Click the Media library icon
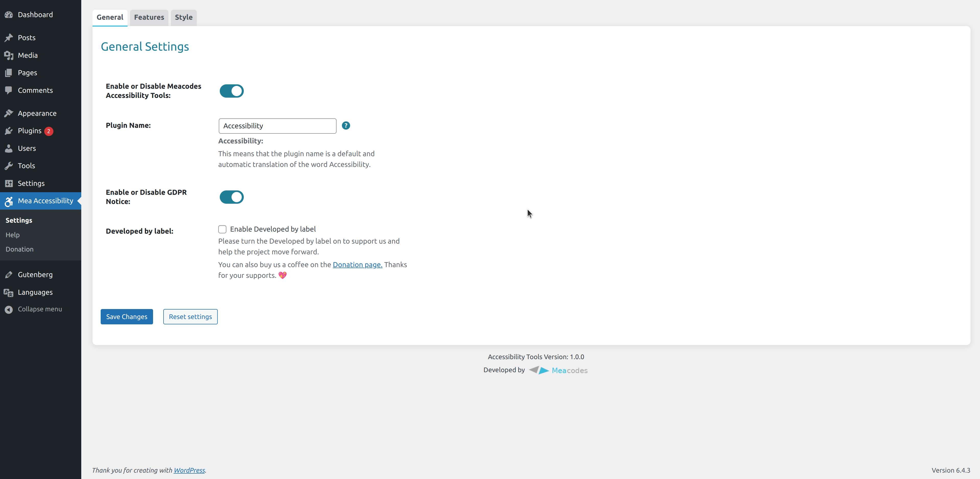Image resolution: width=980 pixels, height=479 pixels. tap(9, 55)
